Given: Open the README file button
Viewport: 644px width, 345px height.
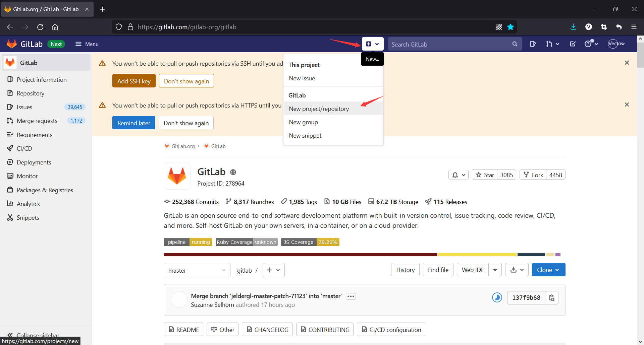Looking at the screenshot, I should (x=183, y=330).
